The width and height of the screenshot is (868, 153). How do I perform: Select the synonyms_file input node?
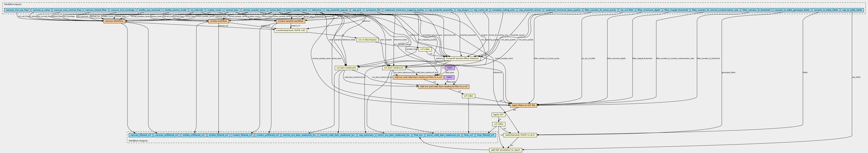pyautogui.click(x=373, y=10)
